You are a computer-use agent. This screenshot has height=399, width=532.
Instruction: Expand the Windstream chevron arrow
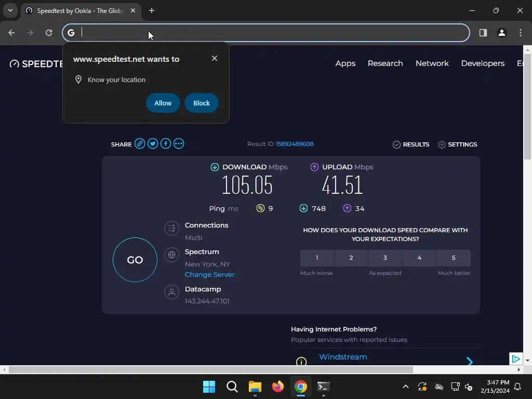470,361
